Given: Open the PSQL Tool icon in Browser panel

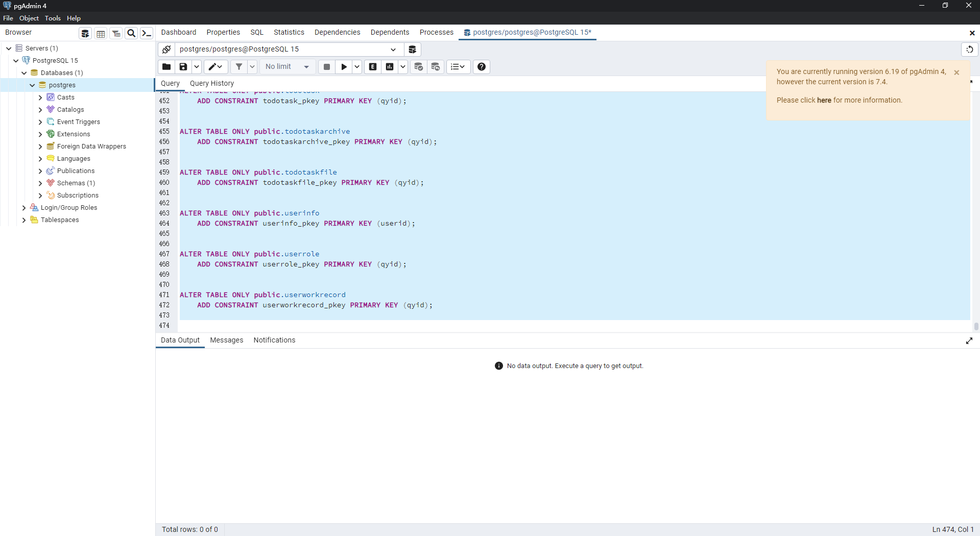Looking at the screenshot, I should tap(147, 34).
